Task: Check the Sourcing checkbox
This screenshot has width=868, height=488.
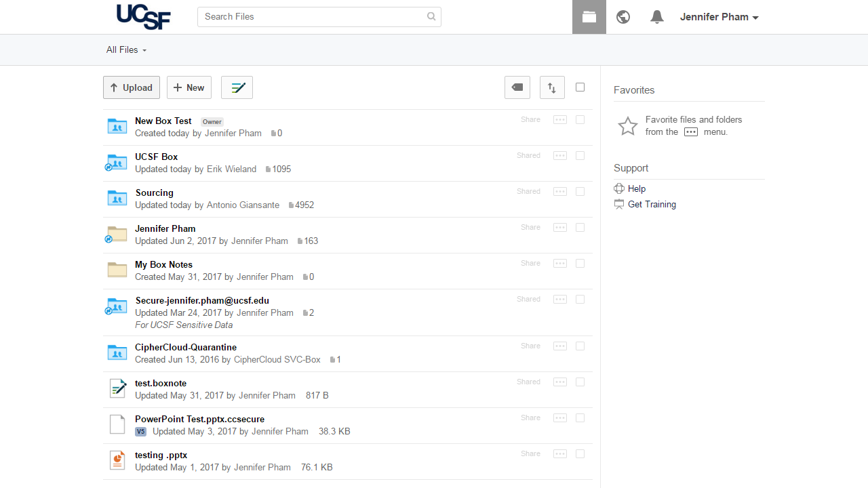Action: coord(580,192)
